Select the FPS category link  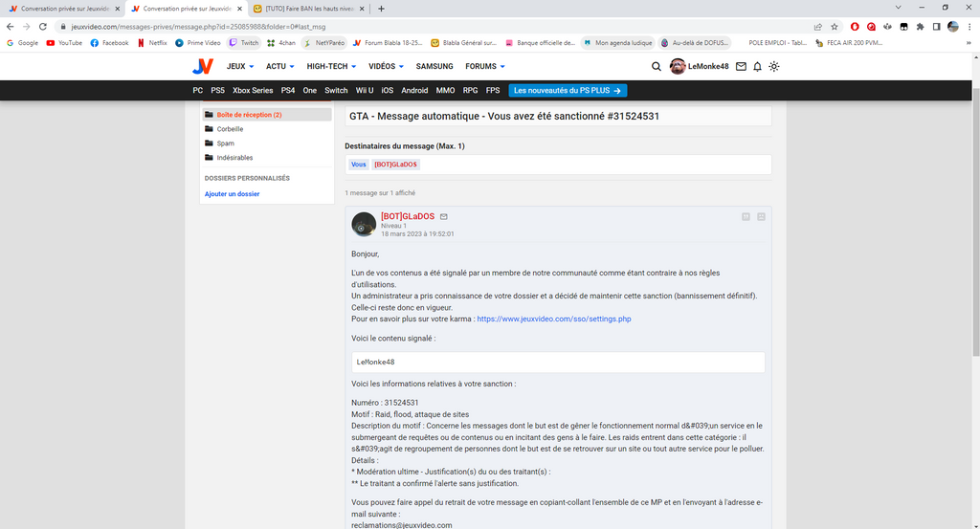tap(493, 91)
